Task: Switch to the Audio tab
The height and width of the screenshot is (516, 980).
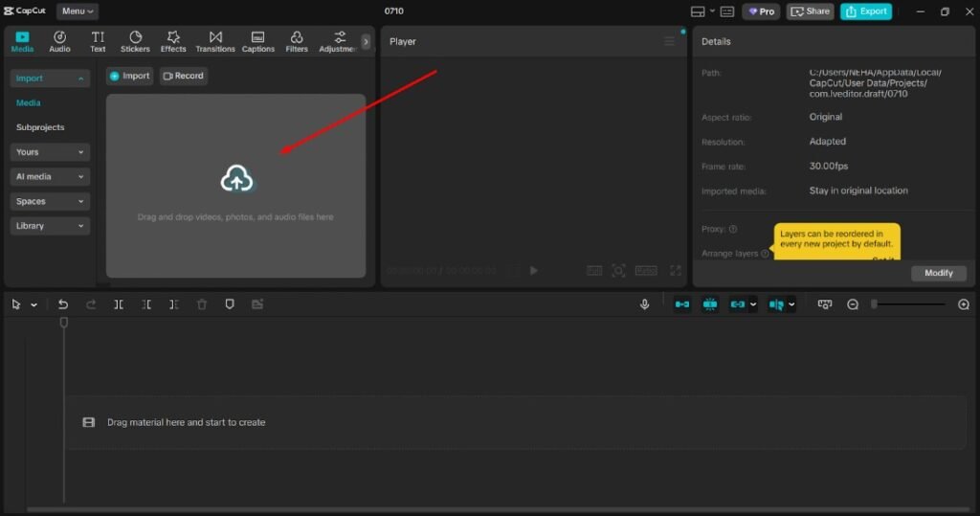Action: [x=59, y=41]
